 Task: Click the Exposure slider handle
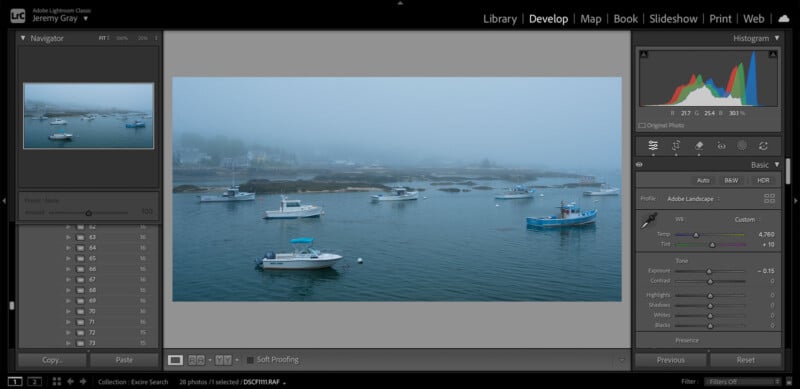point(709,271)
